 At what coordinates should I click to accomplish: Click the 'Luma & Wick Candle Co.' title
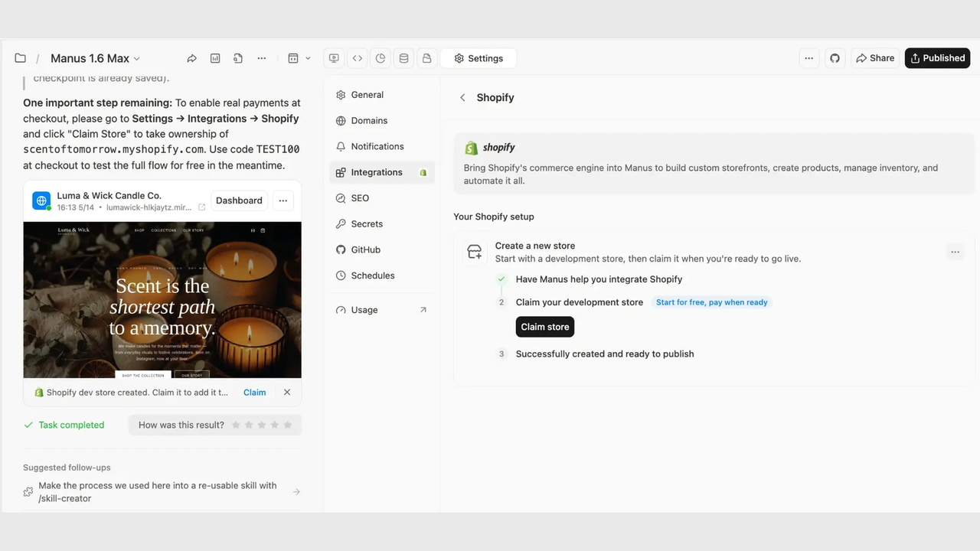(x=109, y=196)
